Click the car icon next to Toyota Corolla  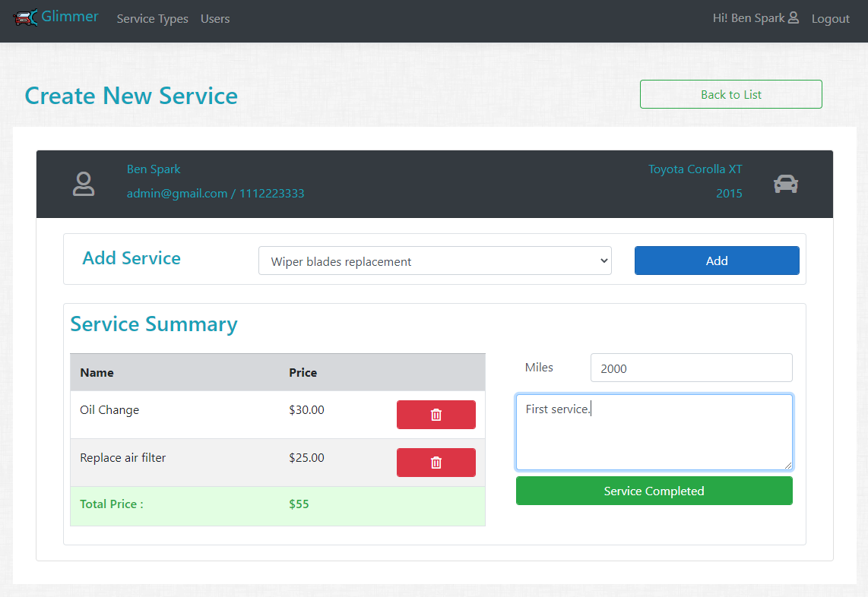coord(785,184)
